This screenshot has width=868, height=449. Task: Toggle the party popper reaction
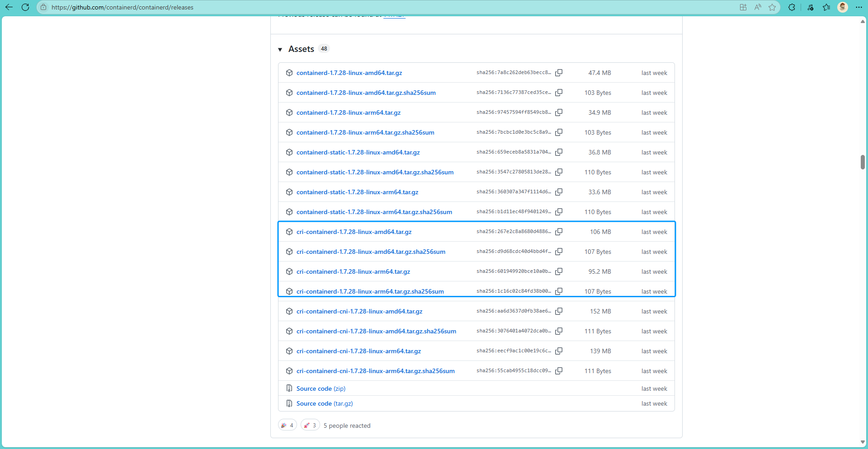coord(287,426)
